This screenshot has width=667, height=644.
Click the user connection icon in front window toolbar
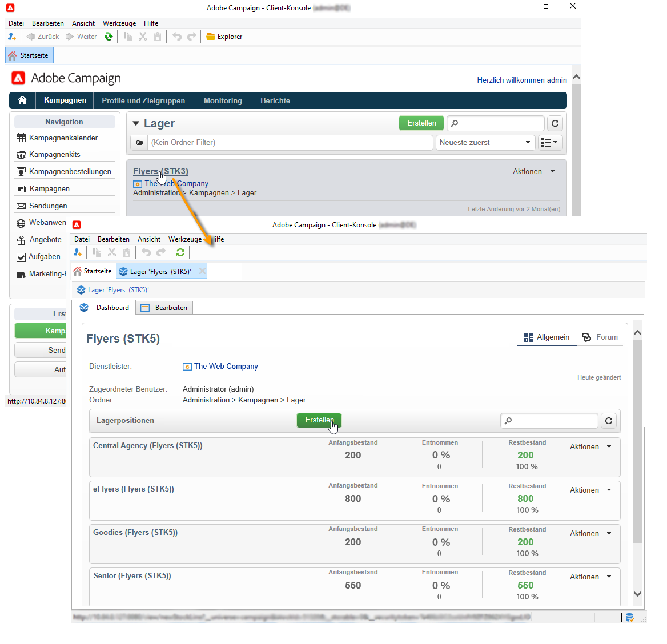78,253
